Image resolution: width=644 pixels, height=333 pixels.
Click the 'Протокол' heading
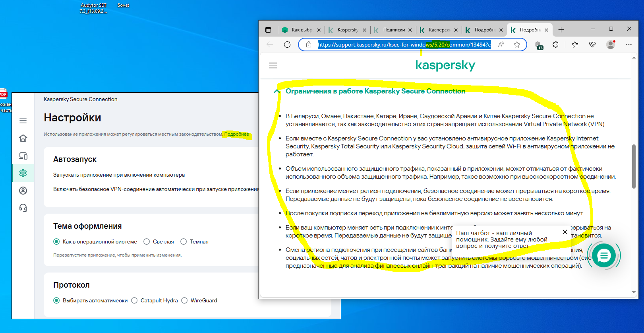(x=72, y=285)
